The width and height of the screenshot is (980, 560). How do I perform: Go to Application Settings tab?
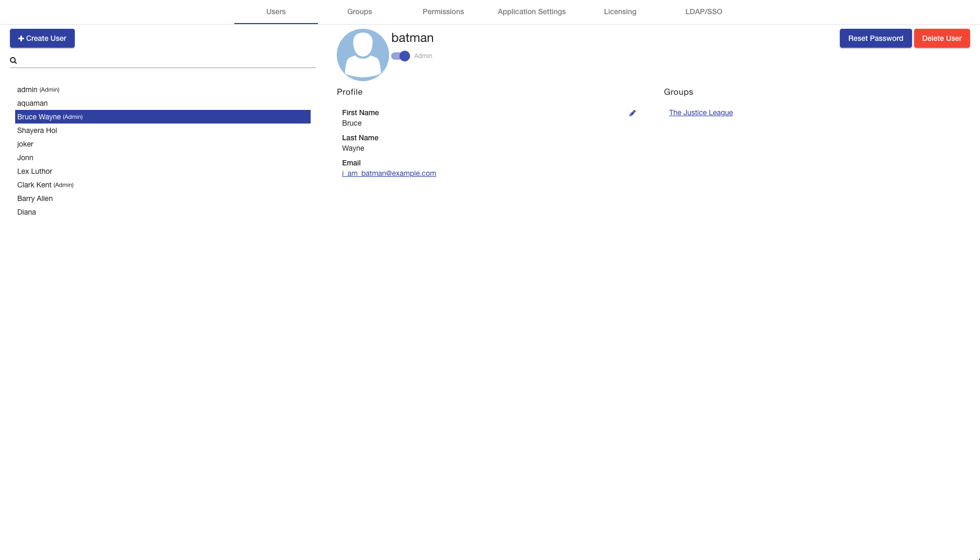[x=532, y=12]
